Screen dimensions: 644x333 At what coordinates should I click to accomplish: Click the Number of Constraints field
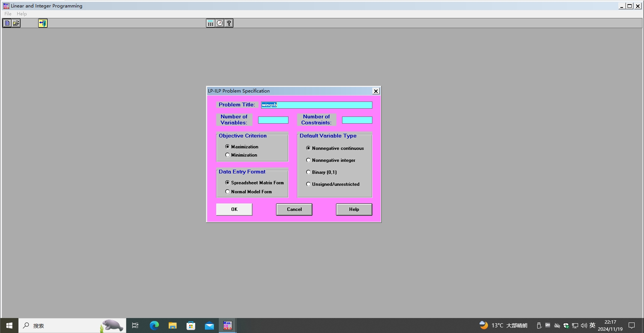(x=357, y=120)
